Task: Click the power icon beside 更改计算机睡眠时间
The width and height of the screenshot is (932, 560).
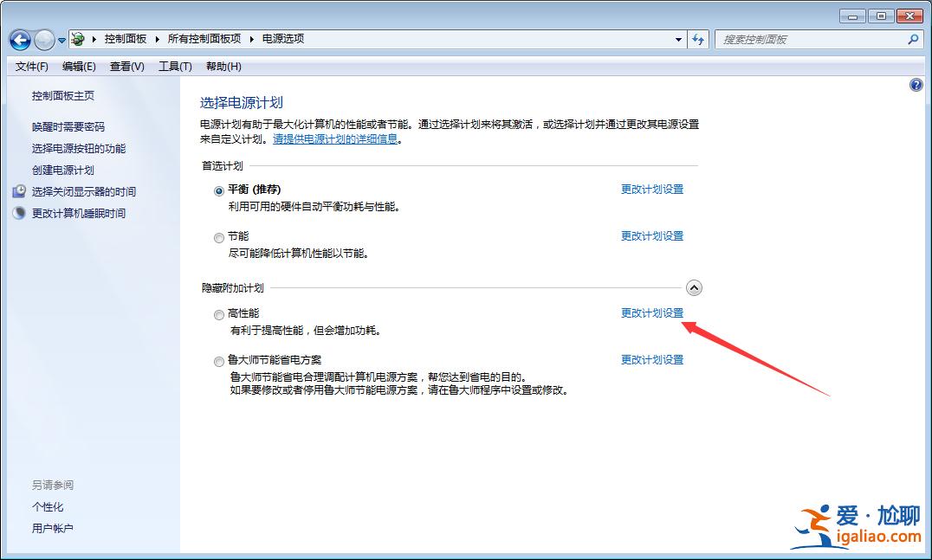Action: pos(20,213)
